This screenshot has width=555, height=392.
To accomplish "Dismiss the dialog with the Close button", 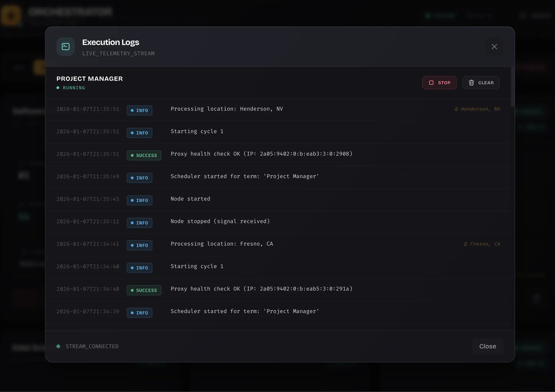I will click(x=487, y=346).
